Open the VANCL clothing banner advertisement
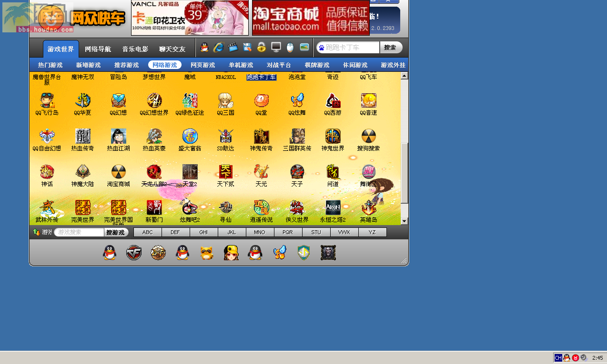This screenshot has width=607, height=364. 190,18
